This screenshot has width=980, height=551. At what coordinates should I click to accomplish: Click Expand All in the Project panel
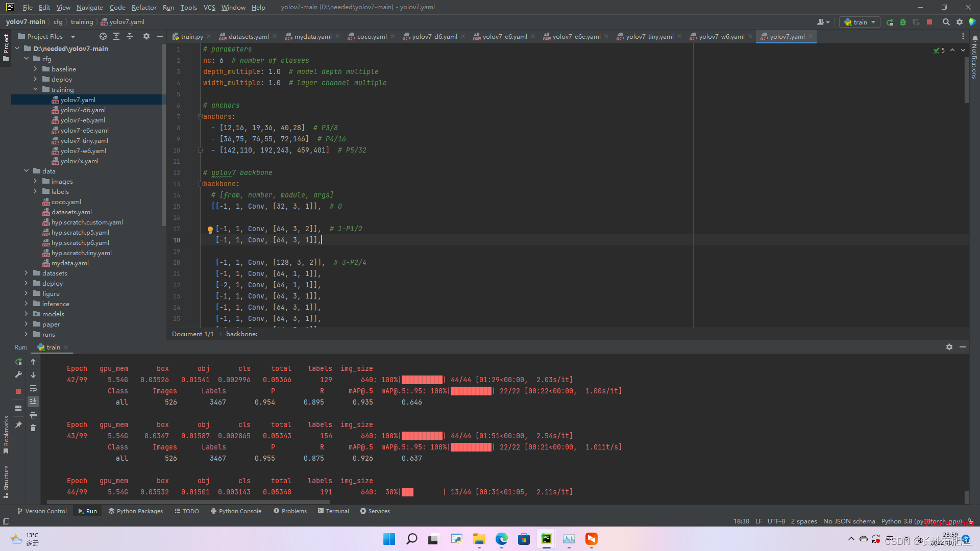click(116, 36)
